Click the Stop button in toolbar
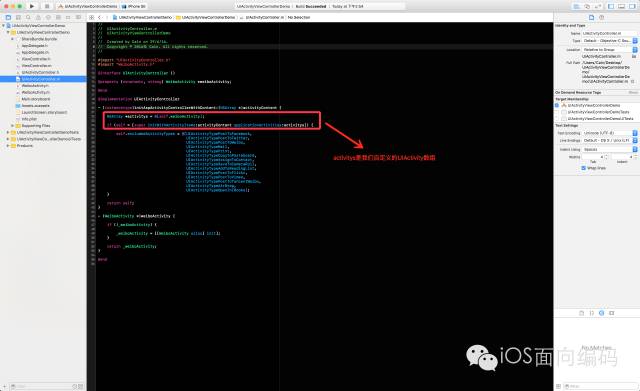 [x=47, y=6]
